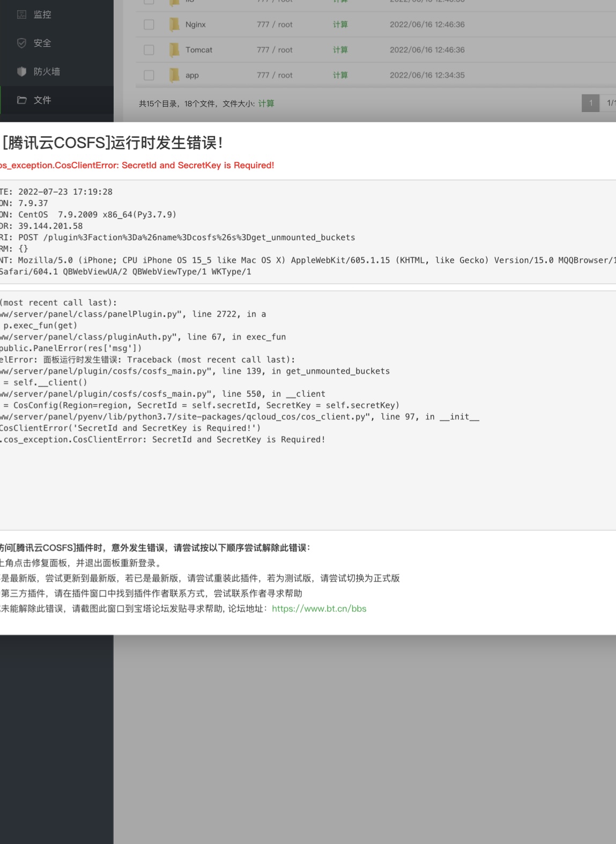The width and height of the screenshot is (616, 844).
Task: Open the https://www.bt.cn/bbs forum link
Action: click(319, 609)
